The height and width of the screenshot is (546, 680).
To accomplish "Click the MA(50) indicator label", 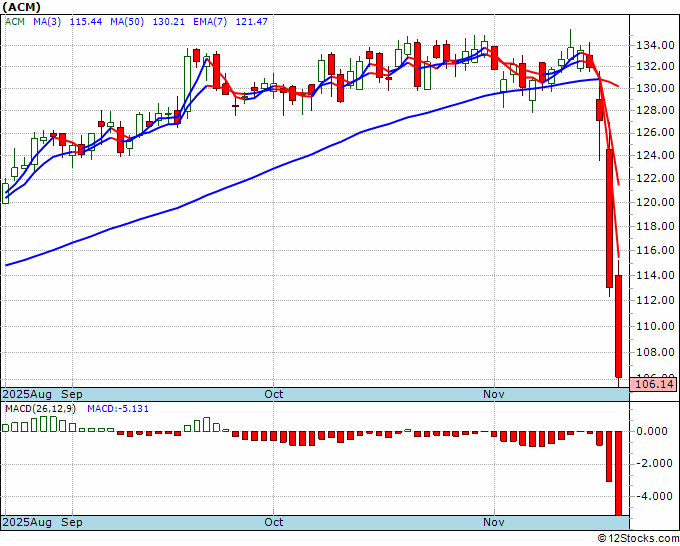I will 127,21.
